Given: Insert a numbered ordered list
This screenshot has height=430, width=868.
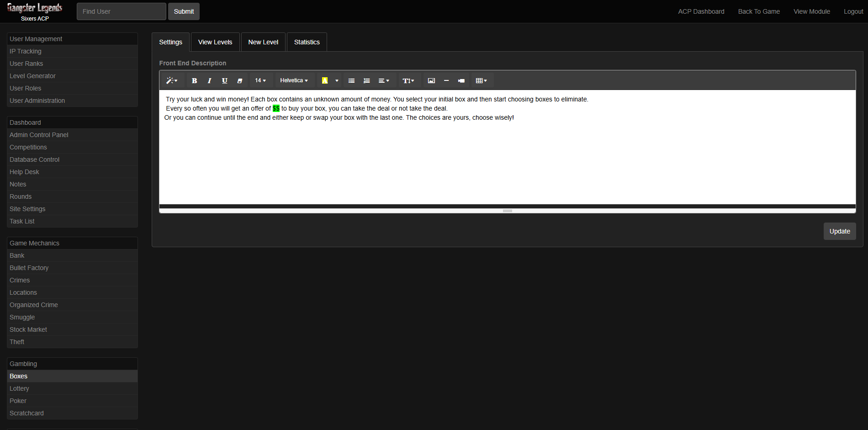Looking at the screenshot, I should (x=366, y=80).
